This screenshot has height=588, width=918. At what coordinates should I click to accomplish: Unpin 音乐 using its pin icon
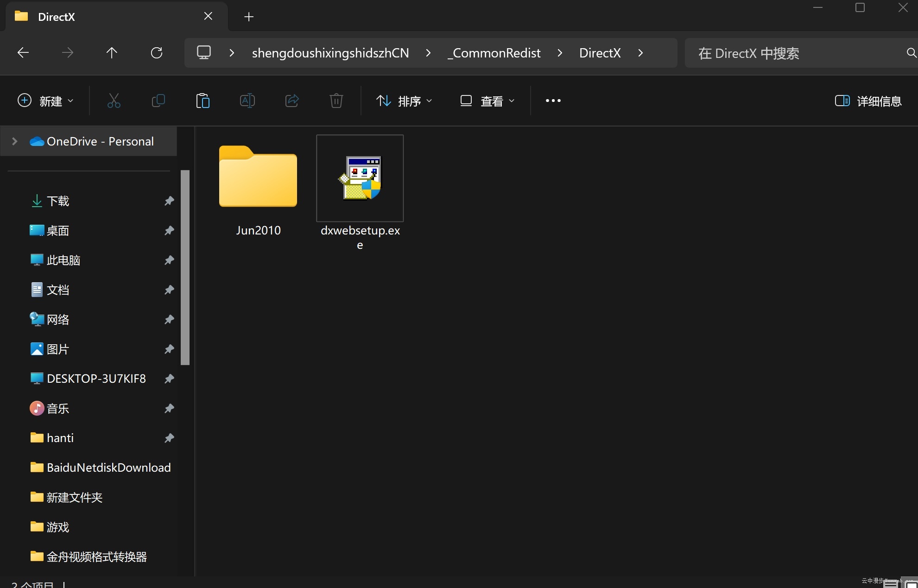tap(169, 408)
